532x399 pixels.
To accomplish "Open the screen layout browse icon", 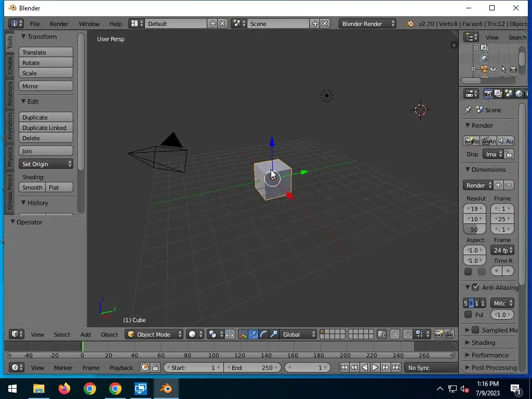I will point(137,23).
